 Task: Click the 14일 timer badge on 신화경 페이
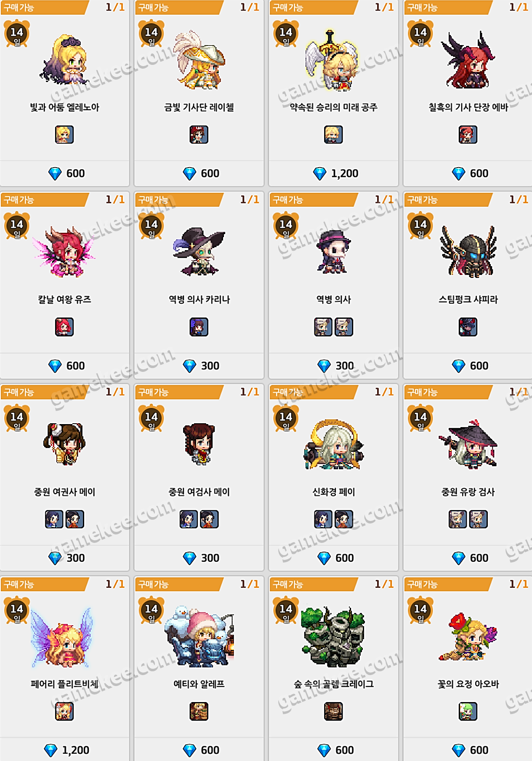coord(286,418)
